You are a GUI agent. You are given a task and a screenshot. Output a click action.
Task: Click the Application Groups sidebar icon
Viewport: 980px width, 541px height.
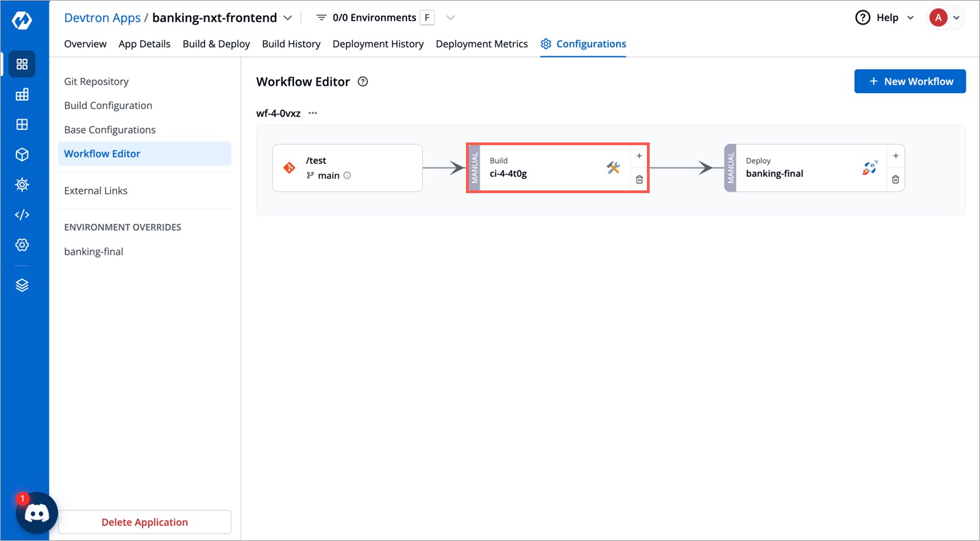tap(22, 124)
